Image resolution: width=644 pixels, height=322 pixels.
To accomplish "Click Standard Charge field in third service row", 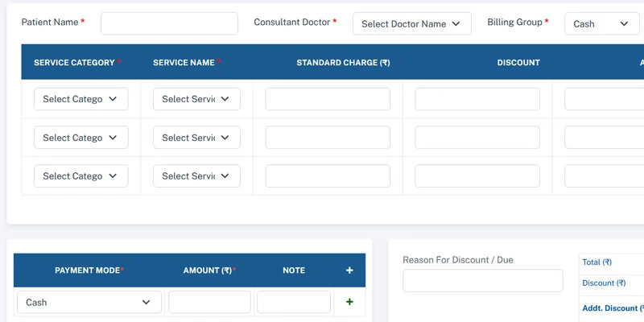I will pos(328,175).
